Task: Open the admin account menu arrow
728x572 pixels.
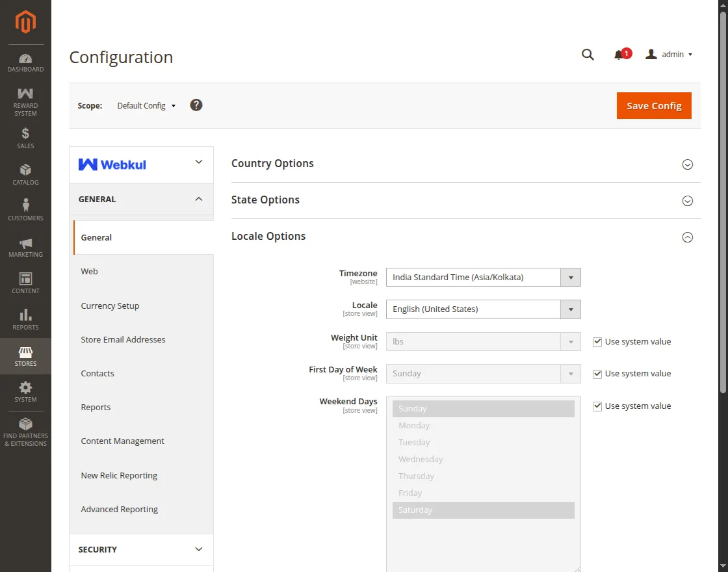Action: pyautogui.click(x=690, y=55)
